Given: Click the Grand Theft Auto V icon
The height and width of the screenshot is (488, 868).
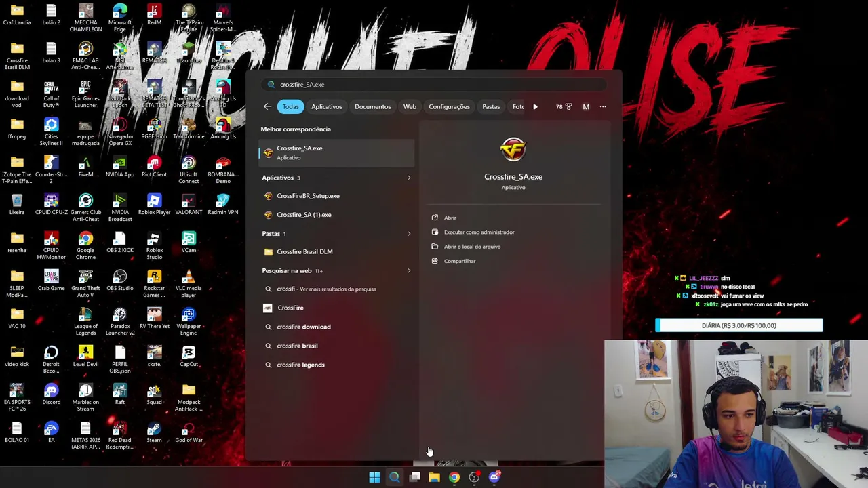Looking at the screenshot, I should pyautogui.click(x=85, y=284).
